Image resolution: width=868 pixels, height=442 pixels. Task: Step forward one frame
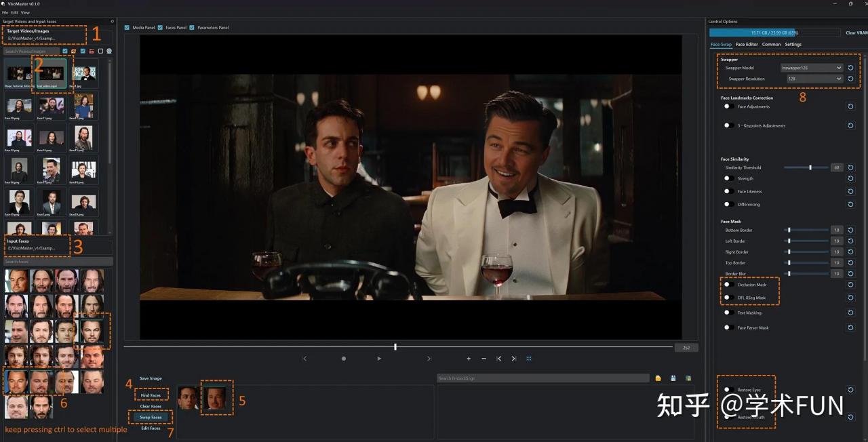[x=429, y=359]
